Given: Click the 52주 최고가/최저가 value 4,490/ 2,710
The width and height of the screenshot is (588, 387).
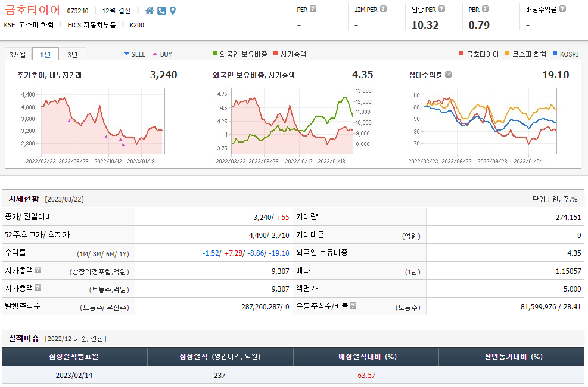Looking at the screenshot, I should coord(269,236).
